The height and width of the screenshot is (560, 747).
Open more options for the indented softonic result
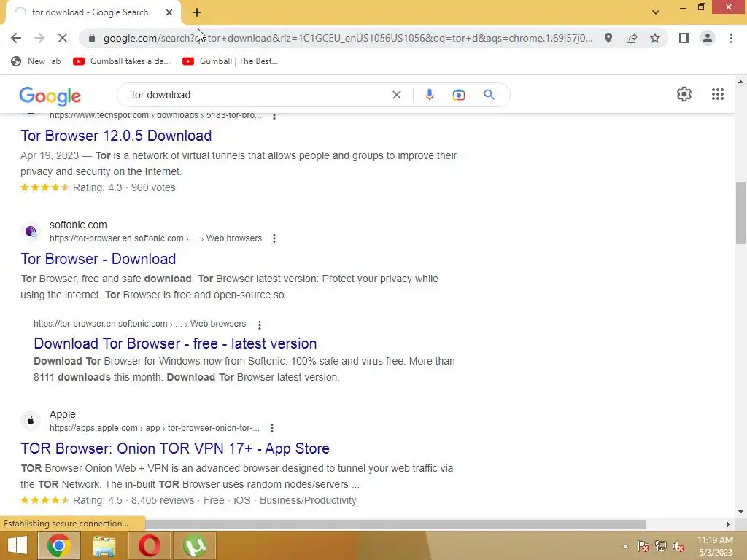(259, 324)
